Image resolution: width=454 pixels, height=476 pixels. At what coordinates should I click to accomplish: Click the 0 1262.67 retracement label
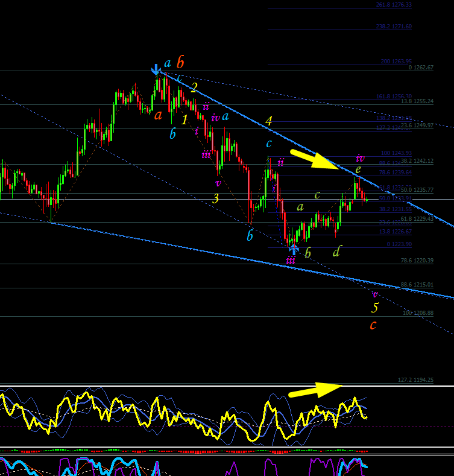(x=421, y=68)
